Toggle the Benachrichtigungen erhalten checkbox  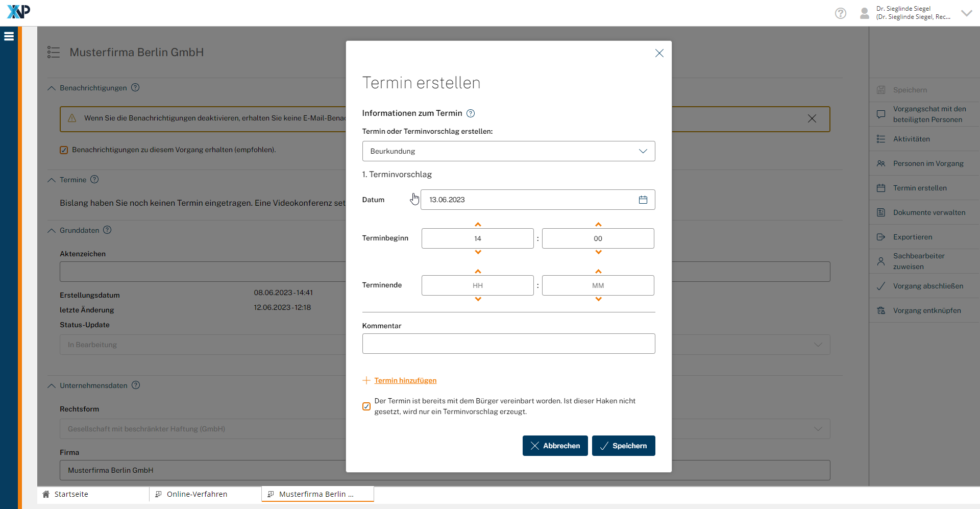[x=64, y=150]
